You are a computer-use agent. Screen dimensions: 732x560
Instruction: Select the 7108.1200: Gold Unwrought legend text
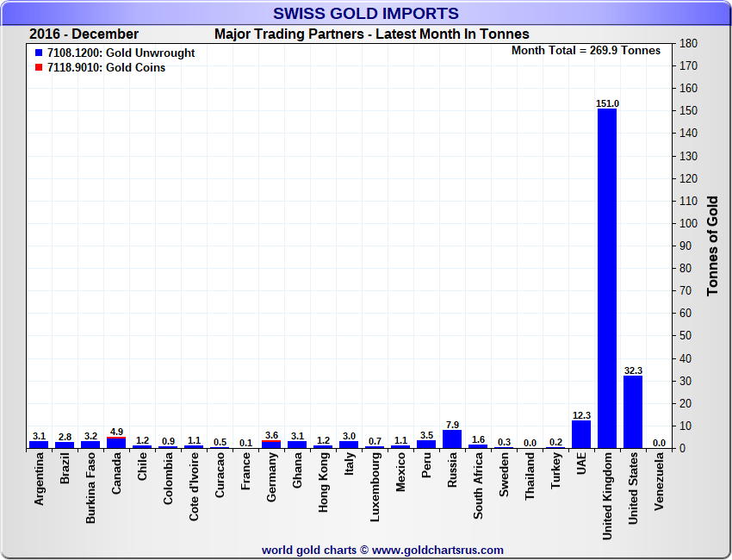[x=121, y=53]
